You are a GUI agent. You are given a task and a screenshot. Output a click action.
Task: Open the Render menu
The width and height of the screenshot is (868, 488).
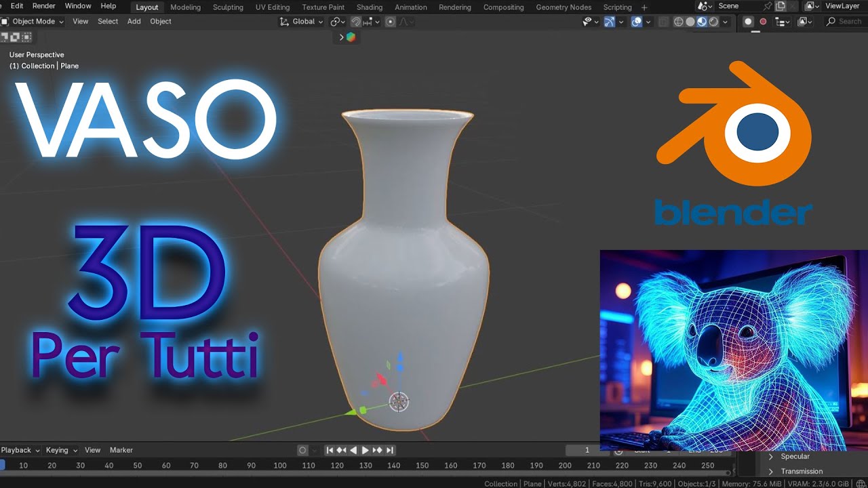pos(44,6)
